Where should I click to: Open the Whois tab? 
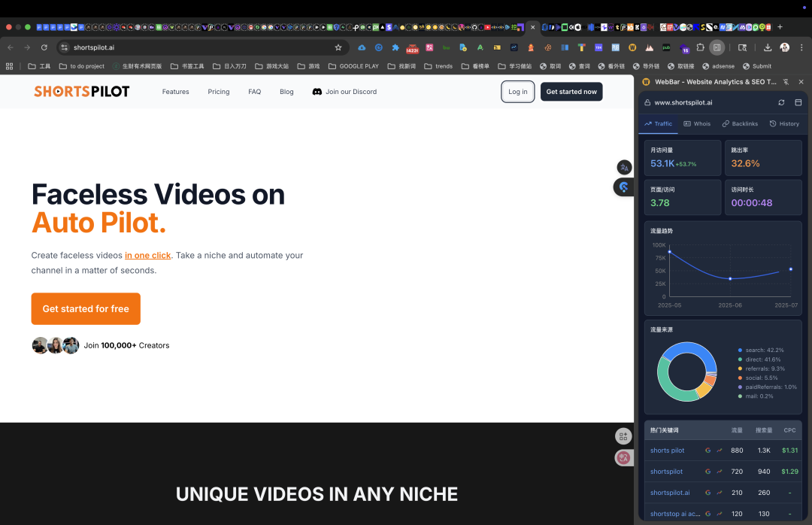point(697,124)
